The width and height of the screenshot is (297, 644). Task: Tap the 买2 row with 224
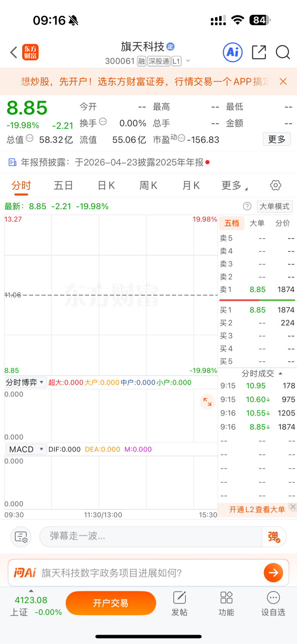pyautogui.click(x=257, y=323)
